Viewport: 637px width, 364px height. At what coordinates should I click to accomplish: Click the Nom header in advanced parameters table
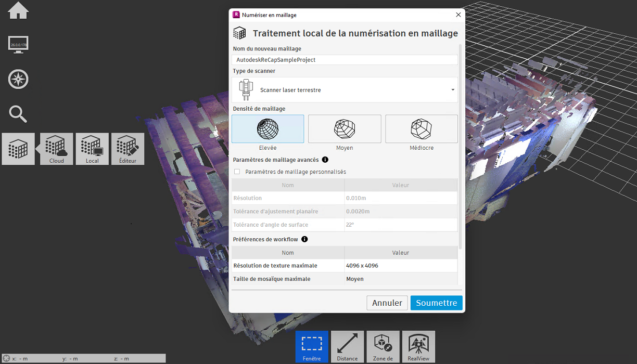click(288, 185)
